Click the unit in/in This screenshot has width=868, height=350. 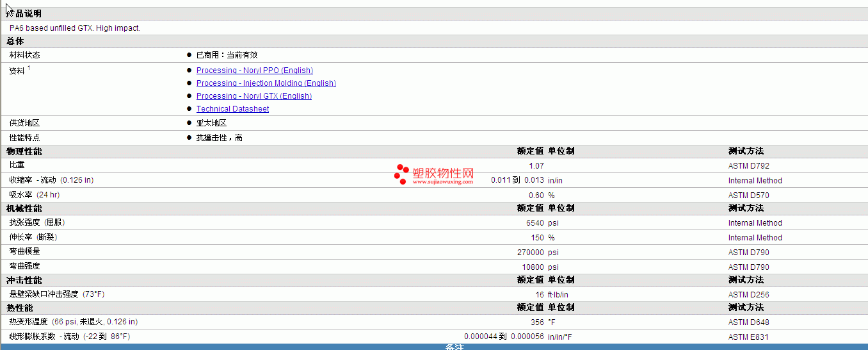(x=556, y=181)
